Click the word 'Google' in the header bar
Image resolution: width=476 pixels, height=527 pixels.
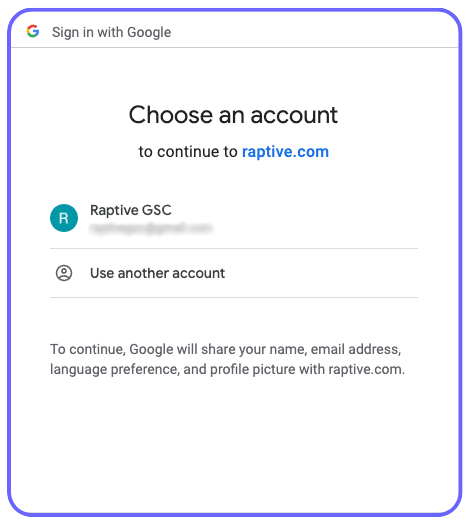tap(149, 32)
